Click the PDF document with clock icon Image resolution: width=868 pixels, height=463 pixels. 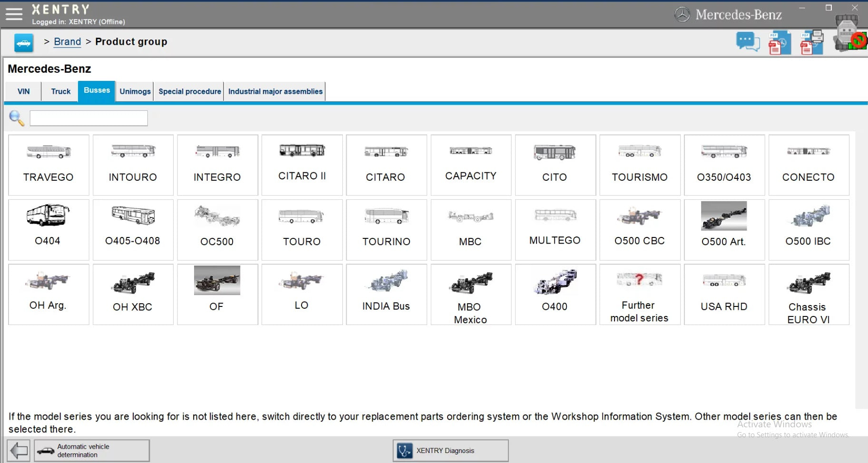[x=780, y=43]
